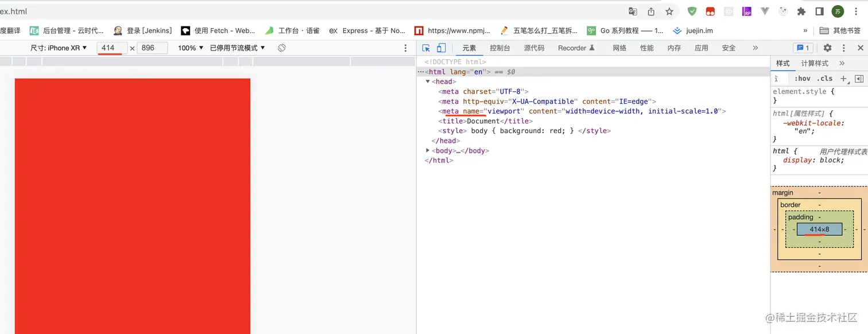Click the width field showing 414
Image resolution: width=868 pixels, height=334 pixels.
click(112, 48)
